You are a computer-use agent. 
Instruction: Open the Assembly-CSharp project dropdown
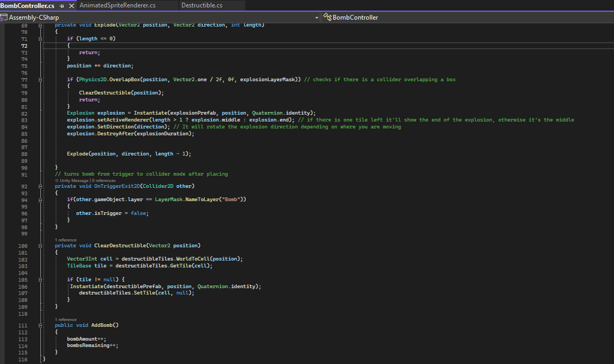click(x=317, y=18)
